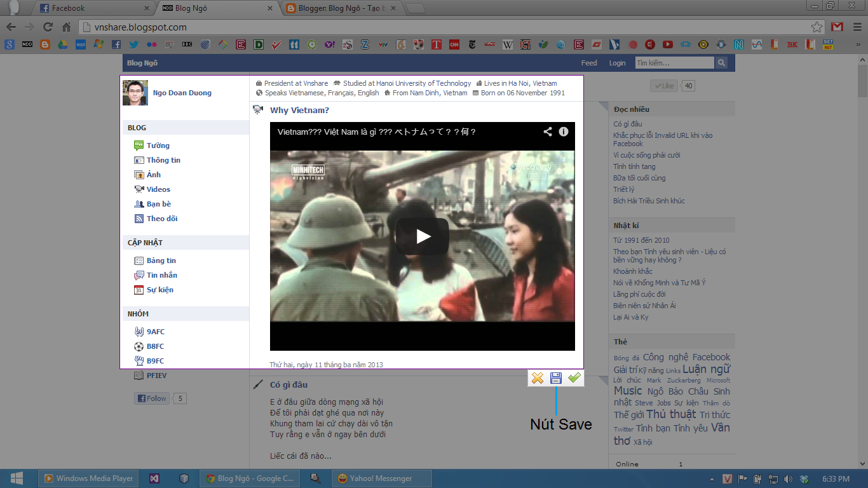Open the Ảnh sidebar item
This screenshot has height=488, width=868.
tap(154, 175)
